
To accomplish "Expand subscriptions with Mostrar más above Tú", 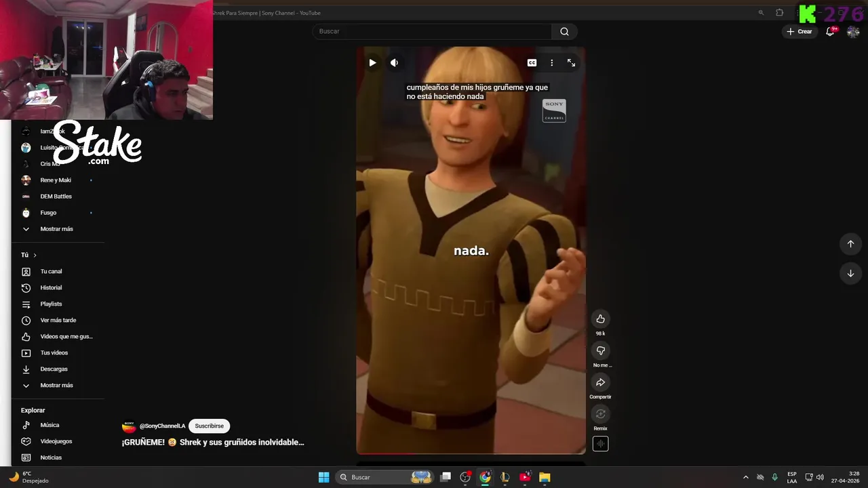I will tap(58, 229).
